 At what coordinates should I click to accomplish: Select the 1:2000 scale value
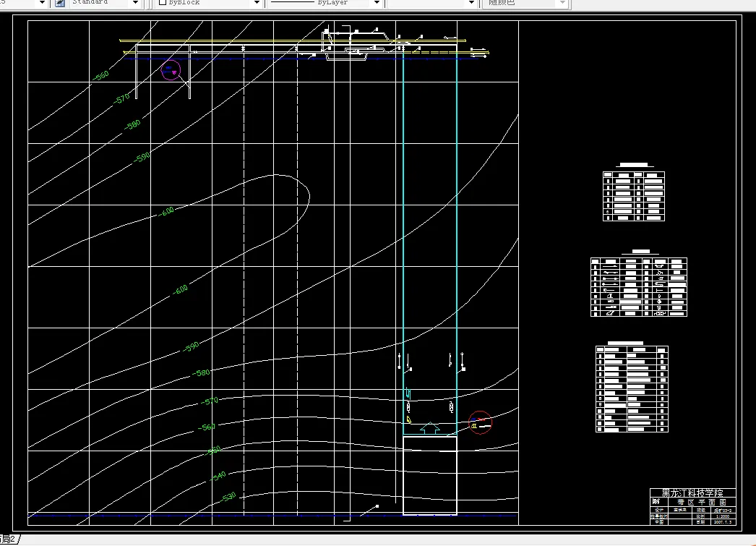pyautogui.click(x=723, y=516)
